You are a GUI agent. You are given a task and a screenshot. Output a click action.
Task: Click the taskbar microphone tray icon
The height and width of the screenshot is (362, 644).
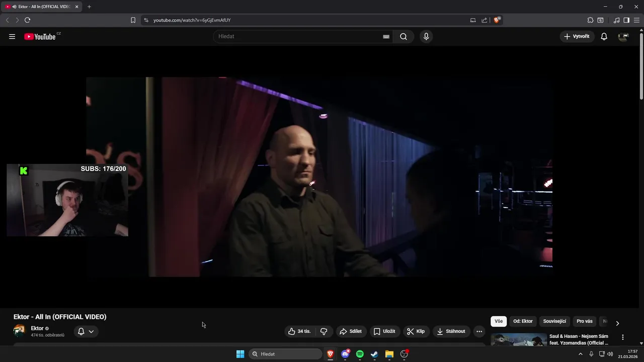[x=591, y=354]
